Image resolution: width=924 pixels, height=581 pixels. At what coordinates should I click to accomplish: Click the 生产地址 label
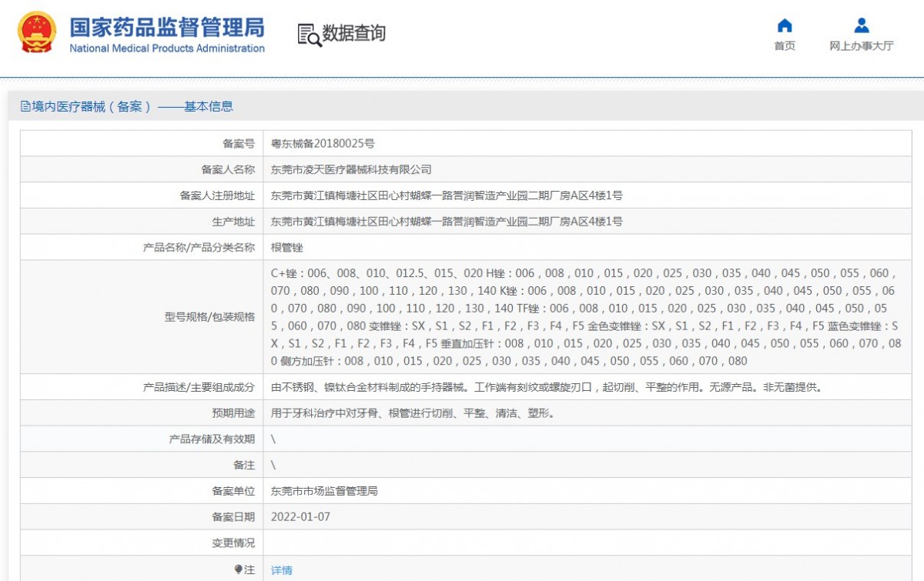pyautogui.click(x=233, y=222)
